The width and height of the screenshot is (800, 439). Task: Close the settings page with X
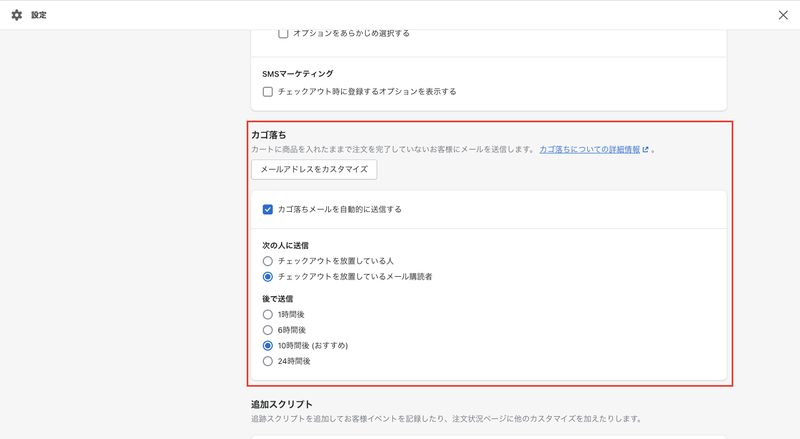tap(783, 15)
